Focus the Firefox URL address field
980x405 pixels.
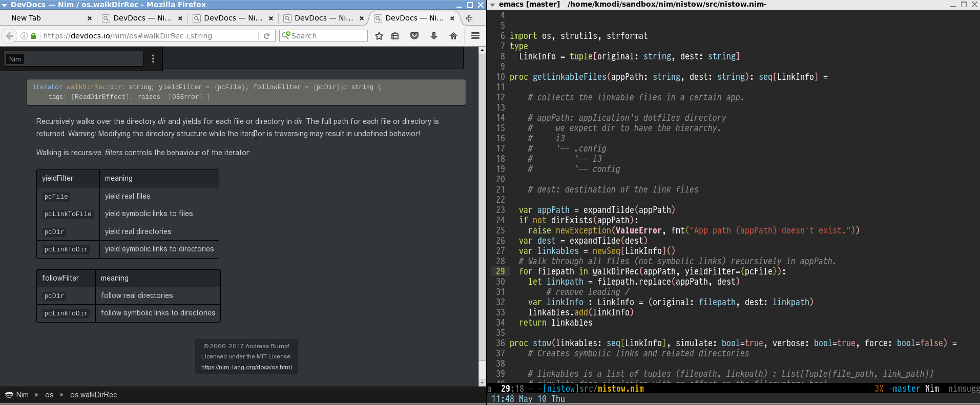point(149,36)
